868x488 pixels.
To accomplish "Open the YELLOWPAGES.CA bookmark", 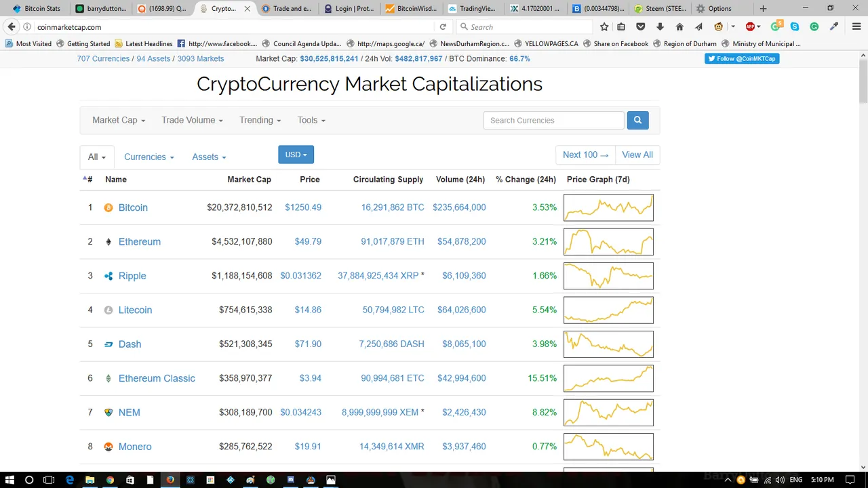I will pyautogui.click(x=546, y=43).
